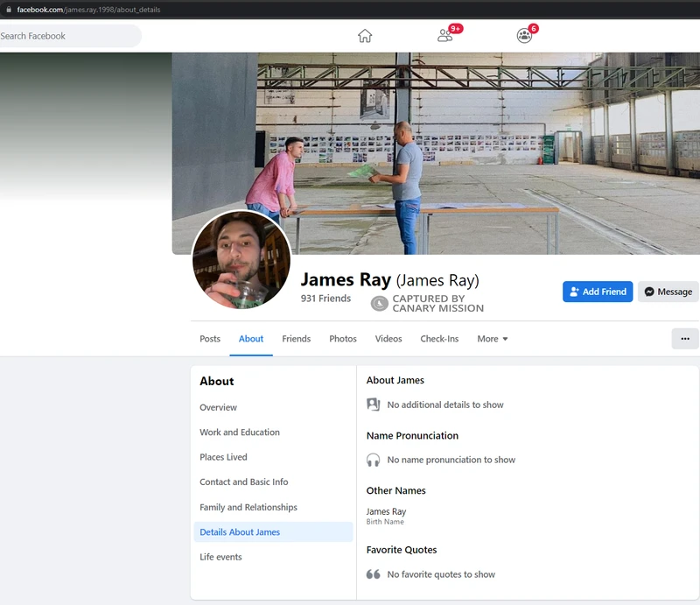
Task: Select the About tab
Action: pyautogui.click(x=251, y=339)
